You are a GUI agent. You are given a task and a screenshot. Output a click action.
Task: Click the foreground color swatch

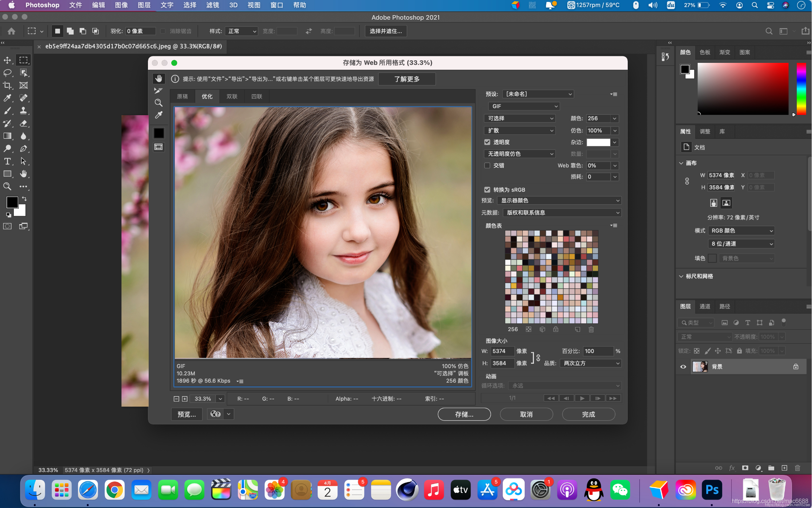[x=11, y=203]
